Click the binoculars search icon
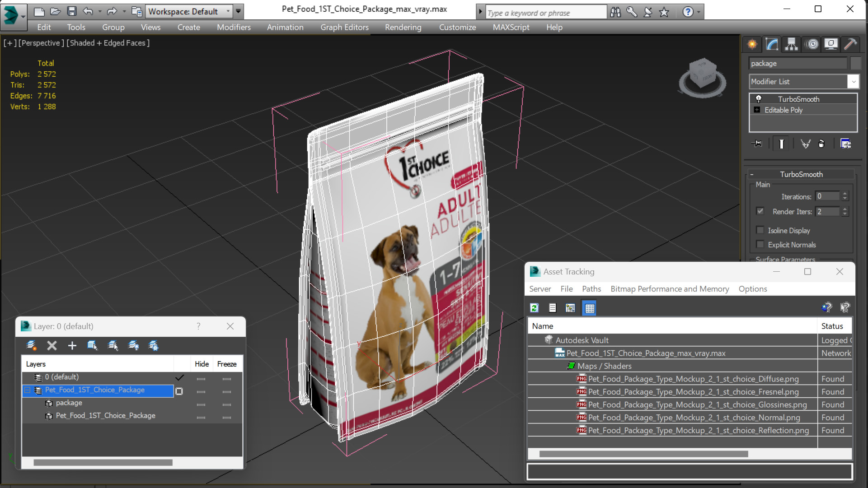The height and width of the screenshot is (488, 868). (615, 12)
